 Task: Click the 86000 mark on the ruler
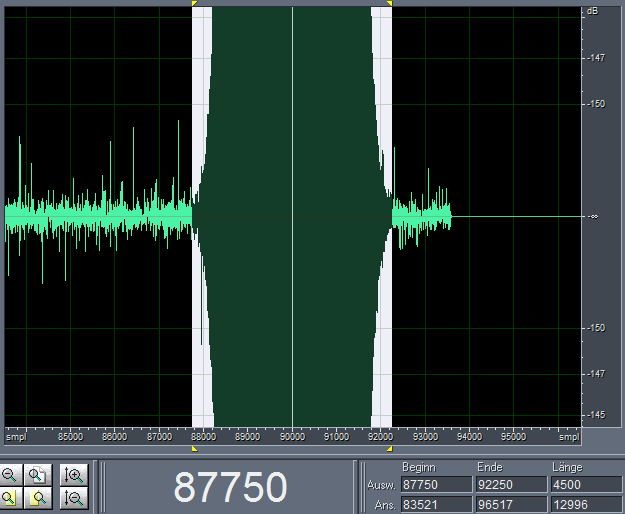pyautogui.click(x=114, y=437)
